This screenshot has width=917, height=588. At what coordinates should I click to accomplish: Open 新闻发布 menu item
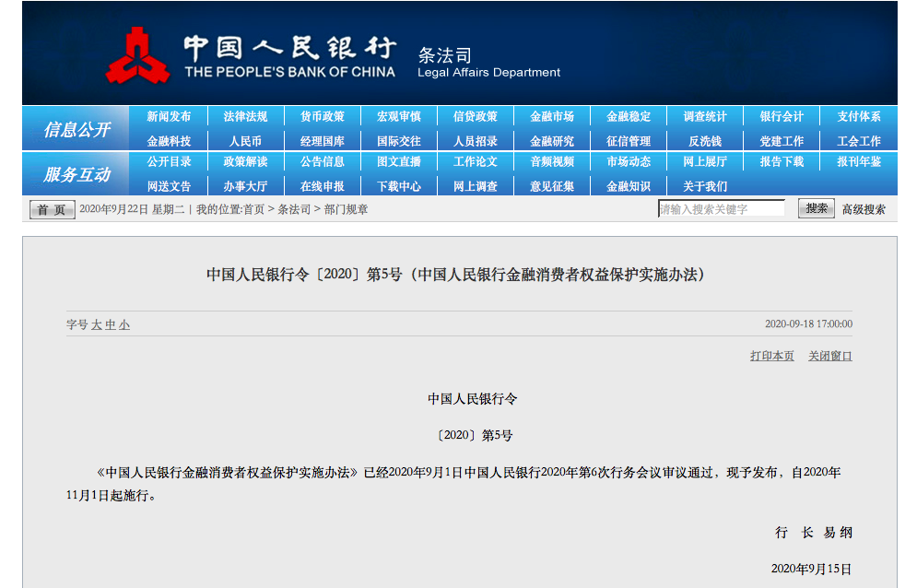169,116
